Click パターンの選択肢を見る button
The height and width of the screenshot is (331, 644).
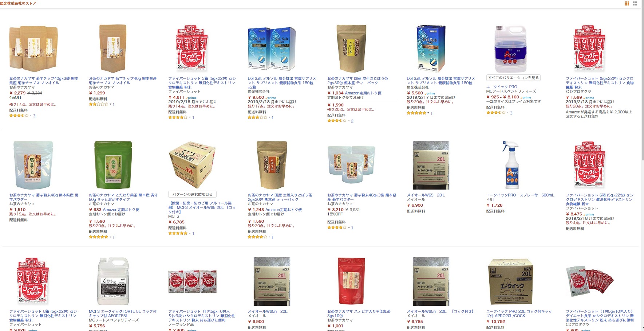click(193, 194)
